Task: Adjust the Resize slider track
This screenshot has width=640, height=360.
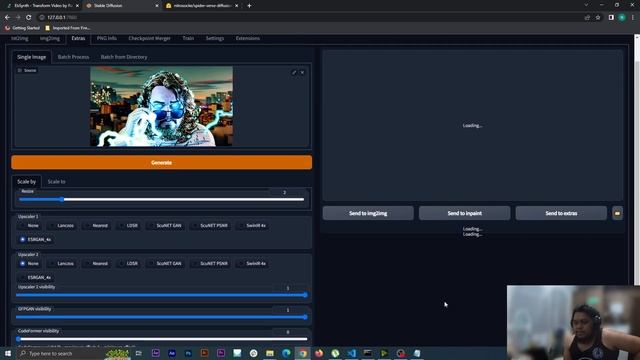Action: point(162,200)
